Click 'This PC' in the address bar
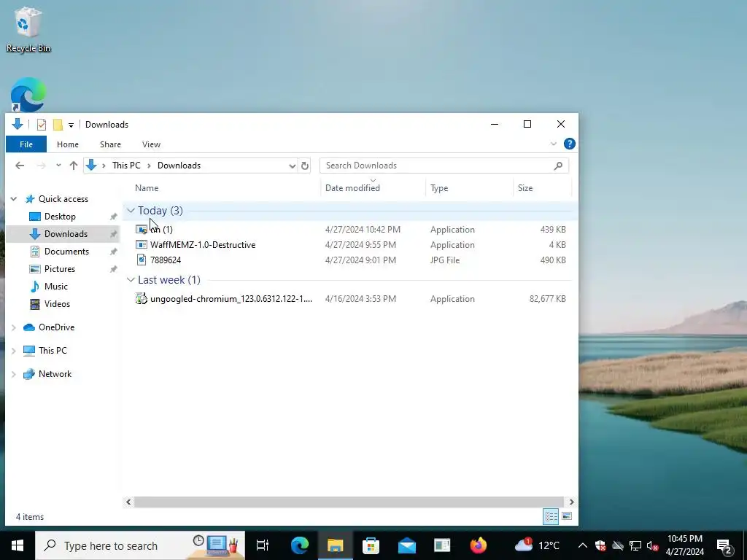Viewport: 747px width, 560px height. point(126,166)
